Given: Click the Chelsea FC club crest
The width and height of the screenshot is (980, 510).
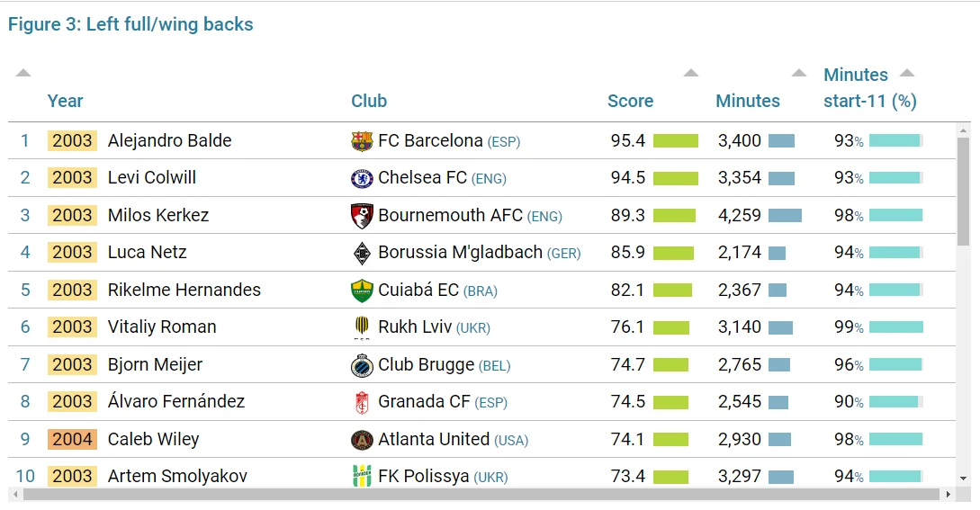Looking at the screenshot, I should point(362,178).
